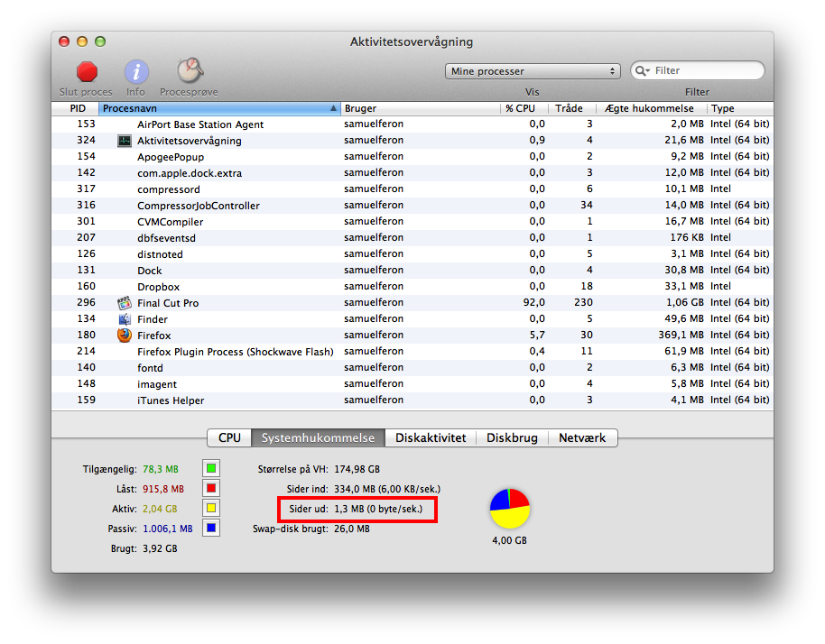
Task: Select the fontd process
Action: click(x=412, y=368)
